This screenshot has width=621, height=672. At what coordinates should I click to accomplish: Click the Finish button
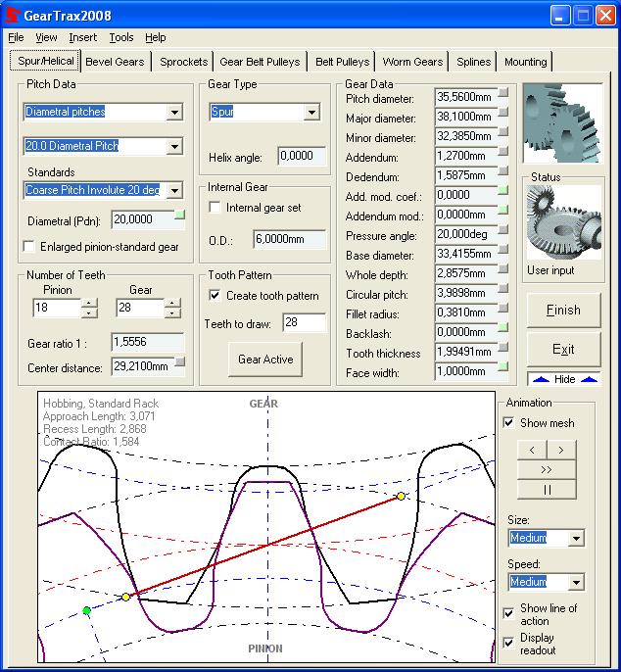563,310
